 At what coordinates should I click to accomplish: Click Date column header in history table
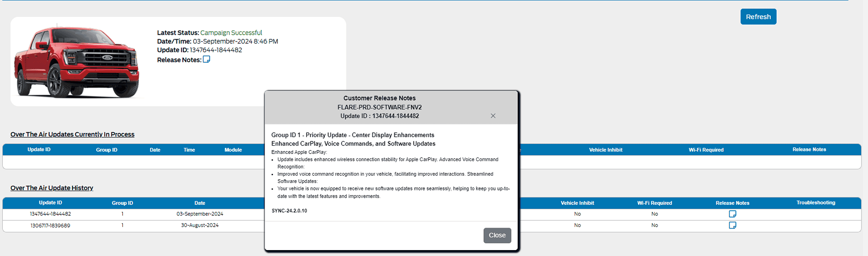(x=200, y=203)
